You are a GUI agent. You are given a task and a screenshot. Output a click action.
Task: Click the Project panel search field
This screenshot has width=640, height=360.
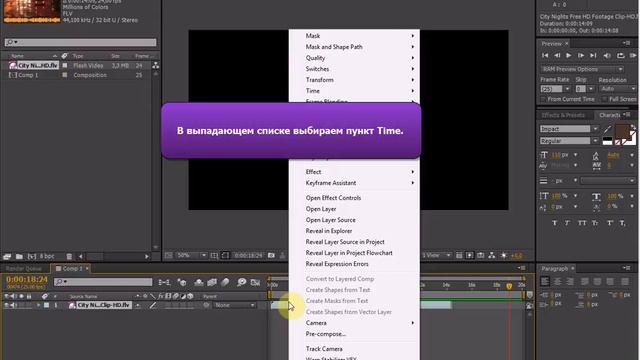[80, 42]
